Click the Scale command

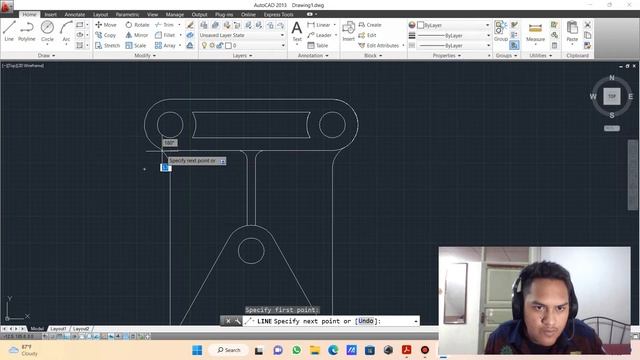(x=136, y=45)
